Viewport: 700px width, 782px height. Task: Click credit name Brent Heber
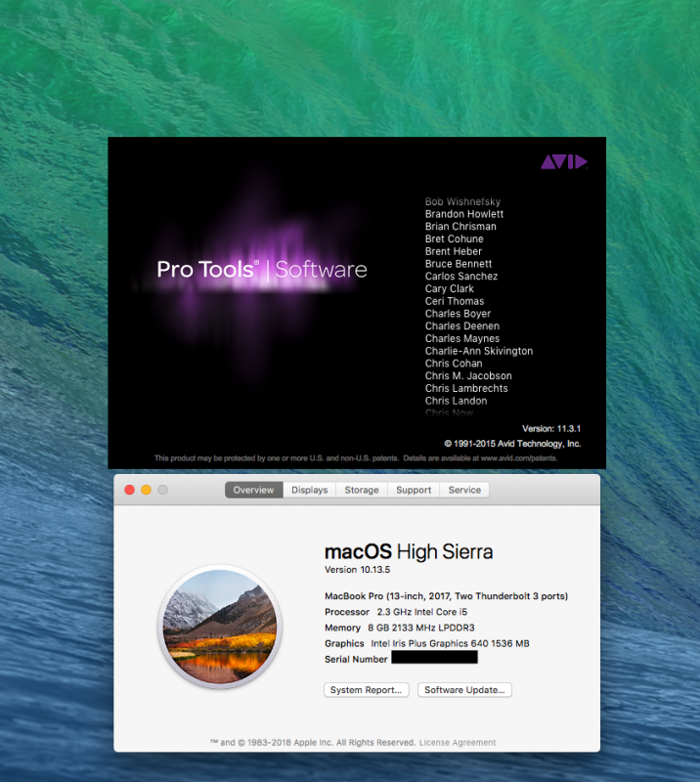[453, 251]
